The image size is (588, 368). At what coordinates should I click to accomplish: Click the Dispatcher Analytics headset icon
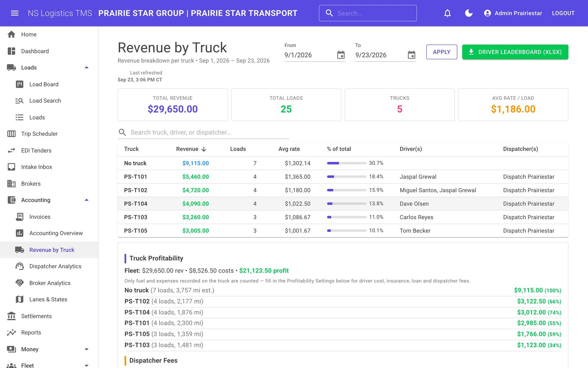tap(19, 266)
